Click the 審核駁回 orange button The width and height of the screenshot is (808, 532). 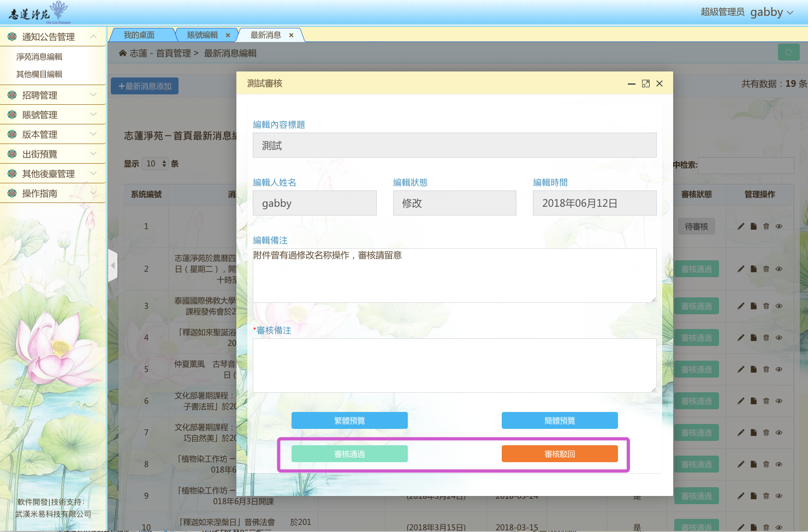[560, 454]
